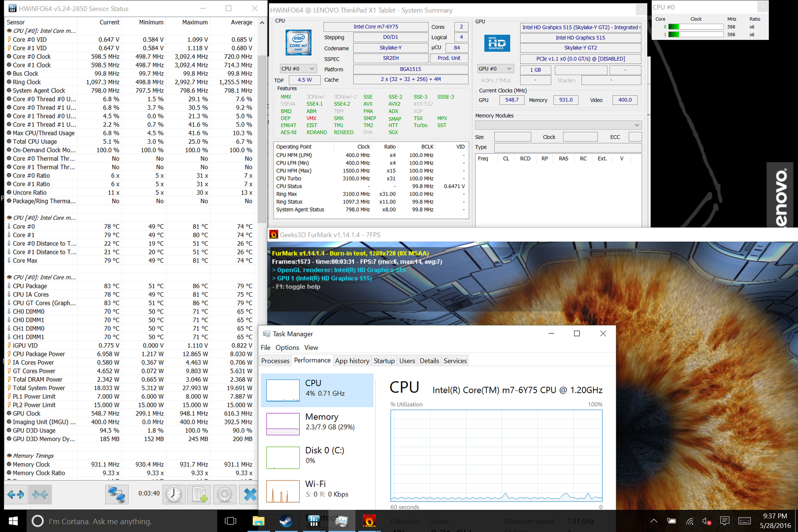
Task: Switch to the Startup tab
Action: [x=384, y=361]
